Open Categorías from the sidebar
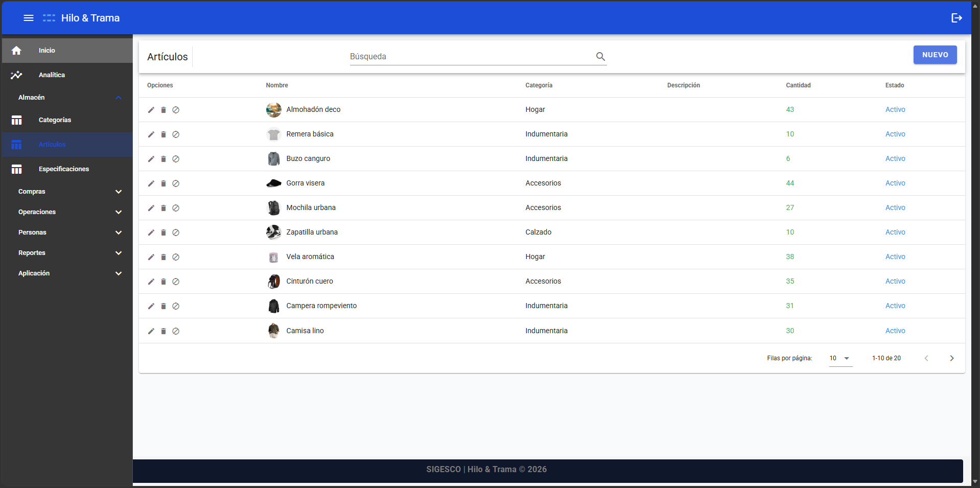980x488 pixels. tap(67, 120)
